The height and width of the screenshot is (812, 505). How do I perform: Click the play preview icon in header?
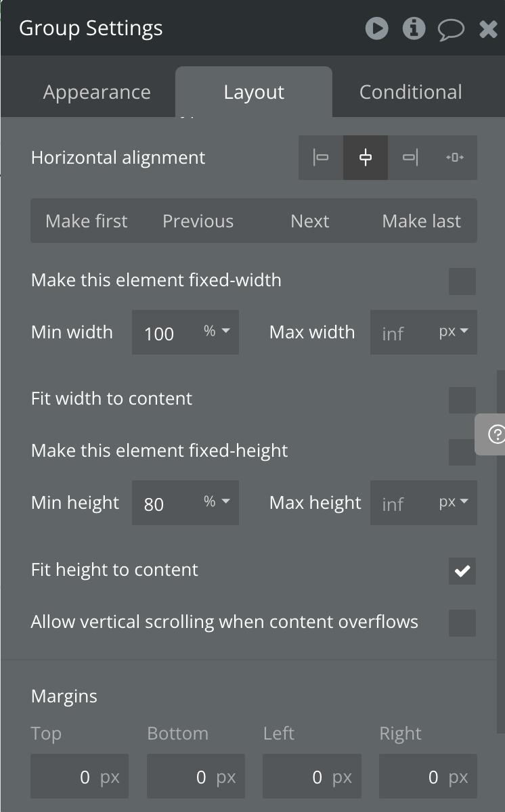tap(376, 28)
